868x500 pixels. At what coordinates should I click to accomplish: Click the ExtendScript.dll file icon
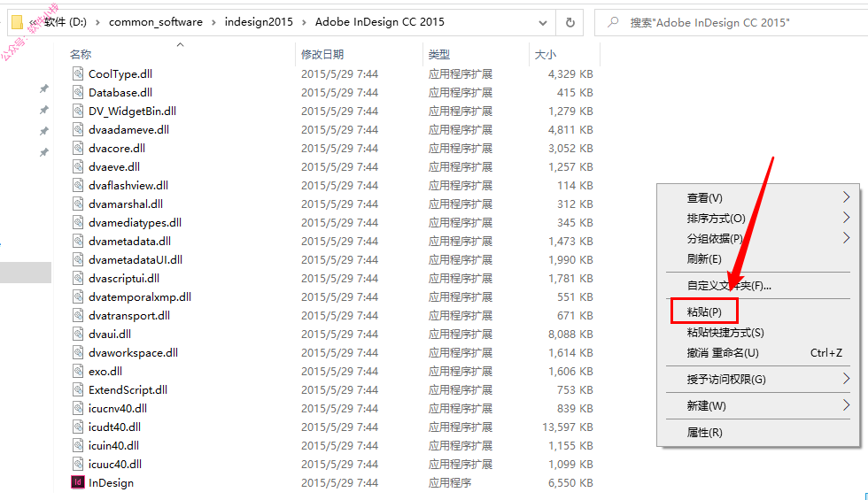(78, 389)
